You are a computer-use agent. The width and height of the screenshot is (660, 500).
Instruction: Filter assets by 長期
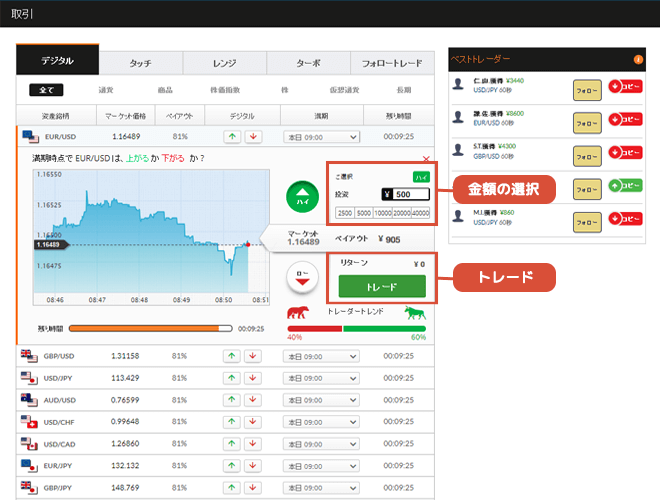[x=404, y=90]
